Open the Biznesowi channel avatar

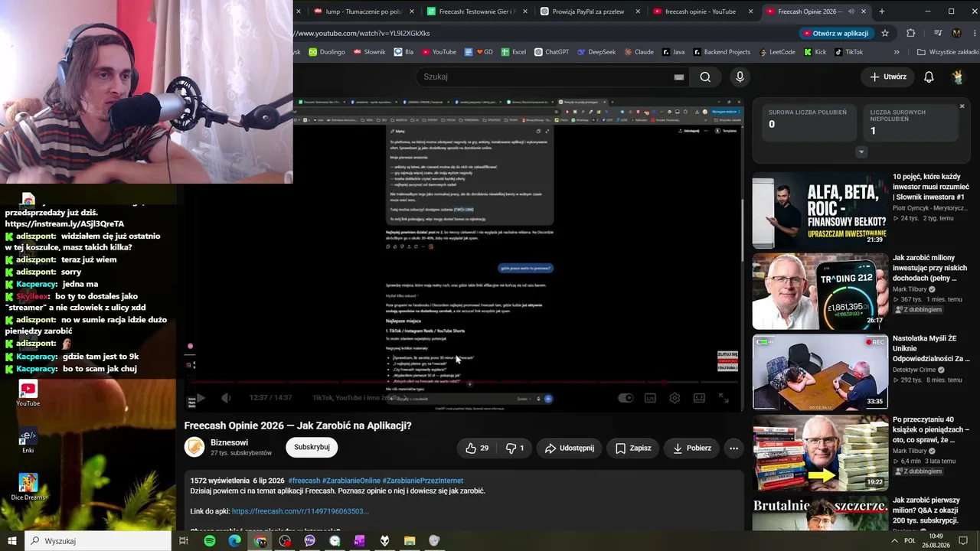pos(195,447)
